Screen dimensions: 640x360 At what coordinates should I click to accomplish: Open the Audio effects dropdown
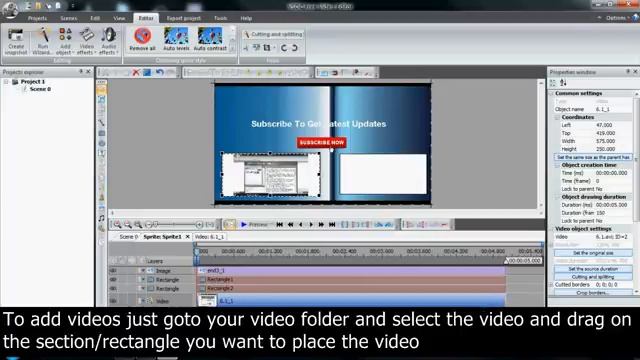pos(109,41)
